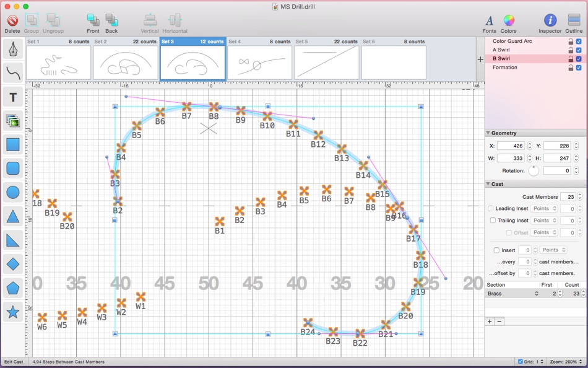Select the Set 3 tab
Viewport: 588px width, 368px height.
(192, 59)
